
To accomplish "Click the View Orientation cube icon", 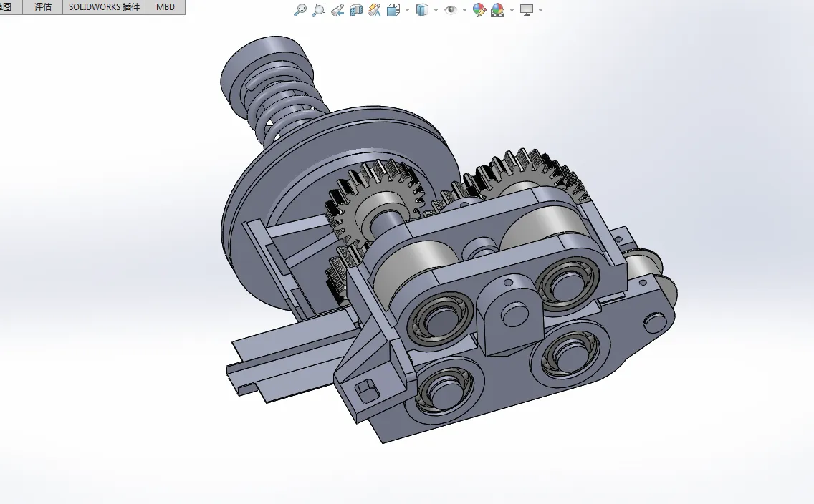I will point(393,10).
